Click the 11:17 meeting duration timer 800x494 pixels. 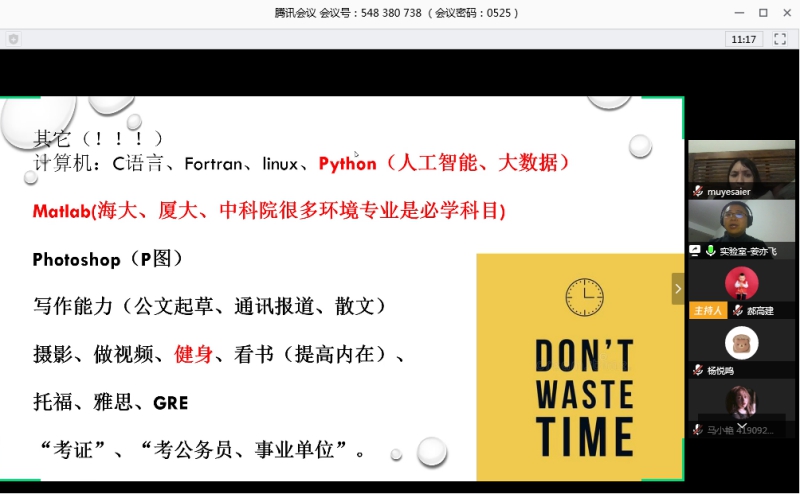pyautogui.click(x=743, y=39)
